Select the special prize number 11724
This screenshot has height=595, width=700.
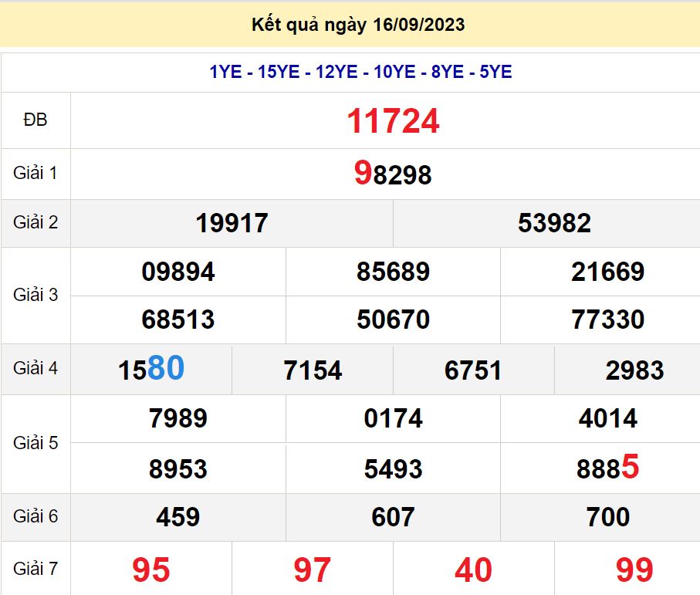pyautogui.click(x=393, y=121)
